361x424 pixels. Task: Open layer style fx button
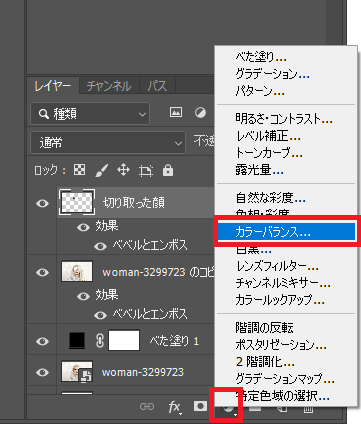click(175, 407)
